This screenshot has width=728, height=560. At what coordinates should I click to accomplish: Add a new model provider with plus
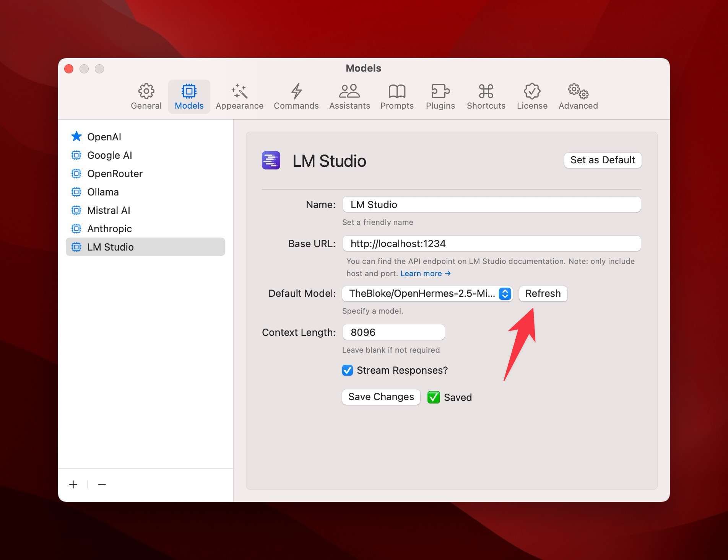pos(73,484)
